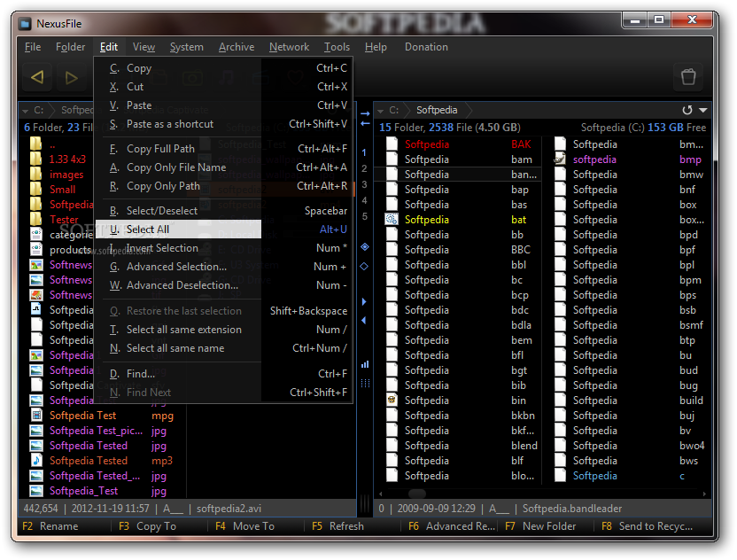Click the video icon beside Softpedia Test mpg
737x560 pixels.
(x=36, y=416)
